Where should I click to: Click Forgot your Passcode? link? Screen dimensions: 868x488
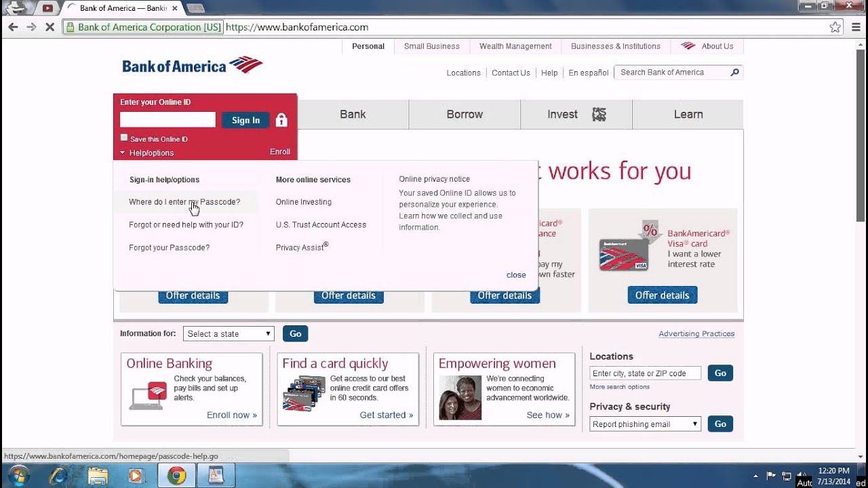coord(169,248)
